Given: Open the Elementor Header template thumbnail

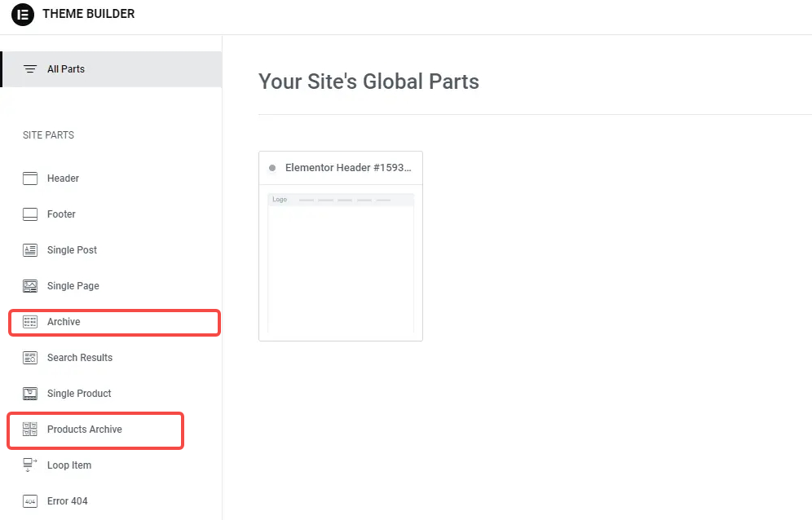Looking at the screenshot, I should (x=341, y=262).
